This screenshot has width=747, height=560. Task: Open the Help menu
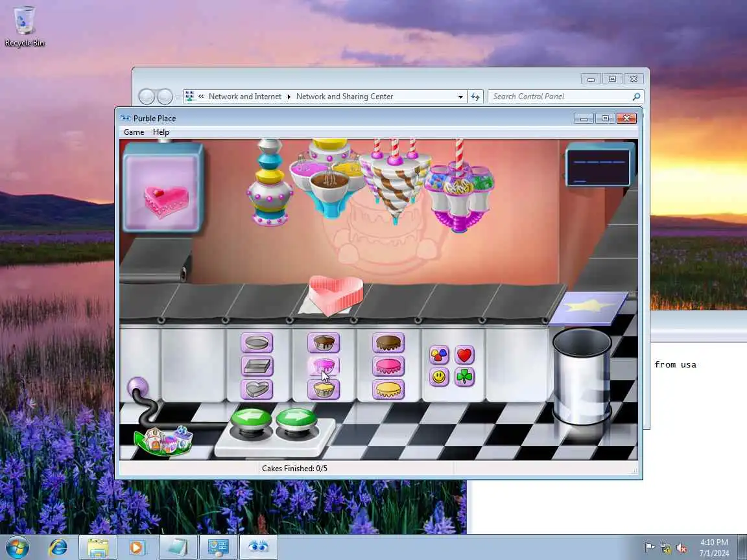tap(161, 132)
